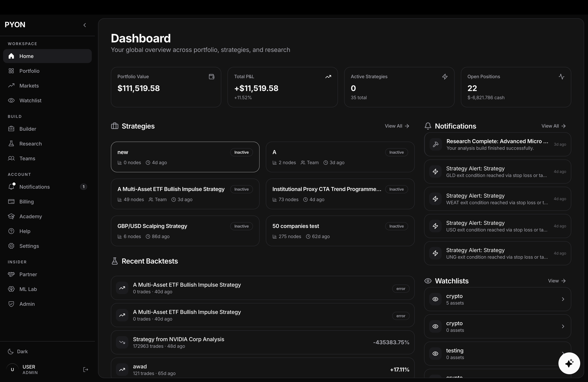588x382 pixels.
Task: Click the pulse icon on Open Positions card
Action: 561,77
